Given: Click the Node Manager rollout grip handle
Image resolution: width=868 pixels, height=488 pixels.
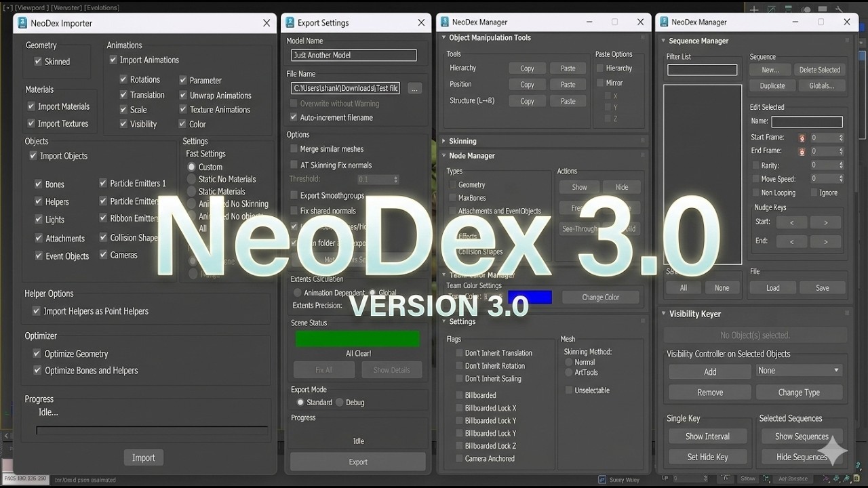Looking at the screenshot, I should [x=643, y=156].
